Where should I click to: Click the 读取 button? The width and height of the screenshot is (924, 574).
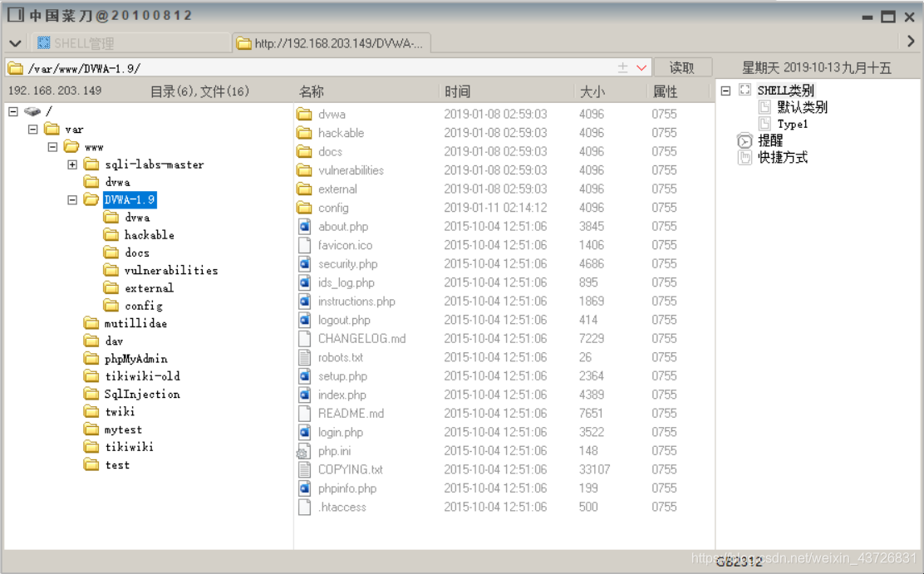682,68
